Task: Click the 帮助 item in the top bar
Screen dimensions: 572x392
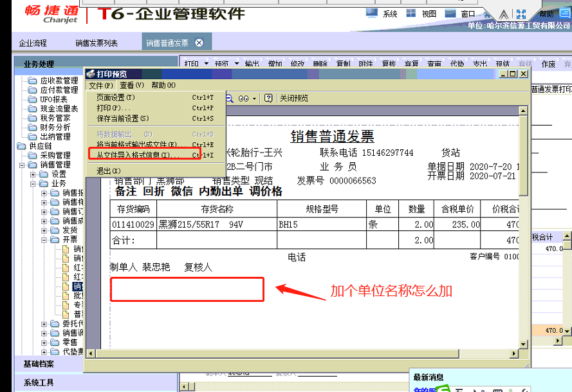Action: 546,14
